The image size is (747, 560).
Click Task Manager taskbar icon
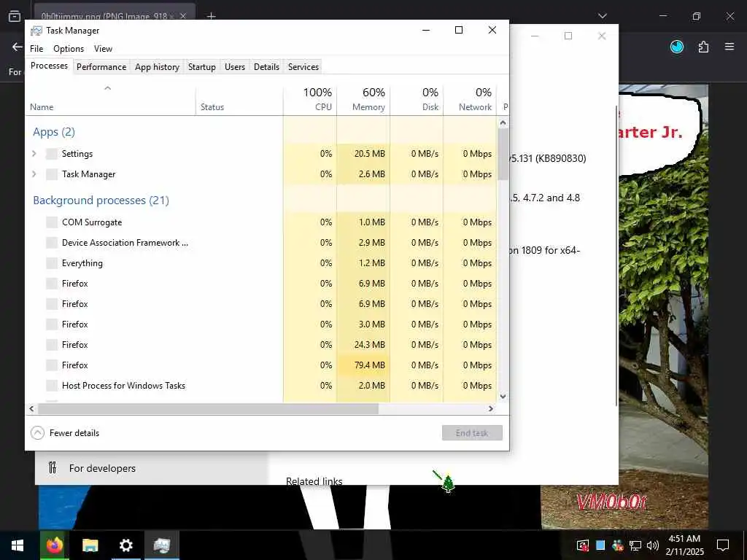162,545
